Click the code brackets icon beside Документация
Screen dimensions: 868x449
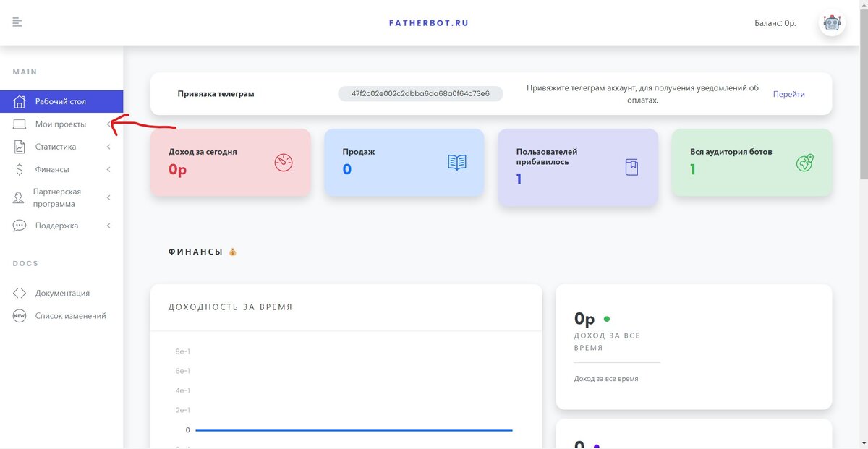click(x=20, y=293)
